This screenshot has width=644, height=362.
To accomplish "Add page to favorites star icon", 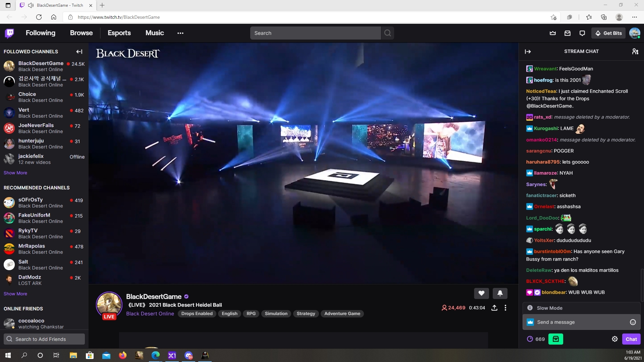I will (553, 17).
